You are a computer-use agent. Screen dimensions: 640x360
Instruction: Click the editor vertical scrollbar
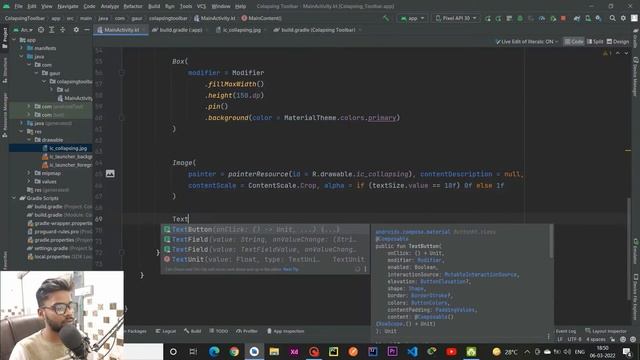tap(629, 248)
